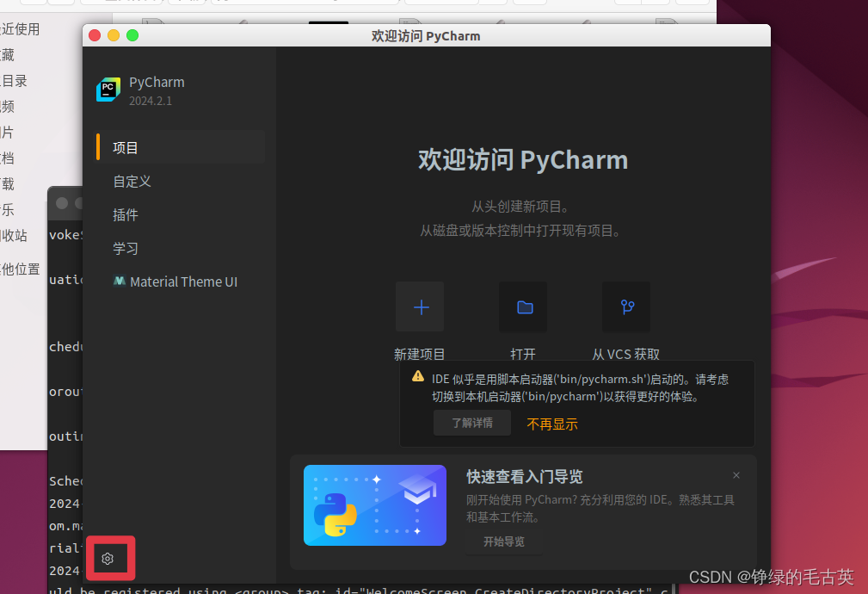Viewport: 868px width, 594px height.
Task: Open 他位置 in file manager sidebar
Action: tap(20, 269)
